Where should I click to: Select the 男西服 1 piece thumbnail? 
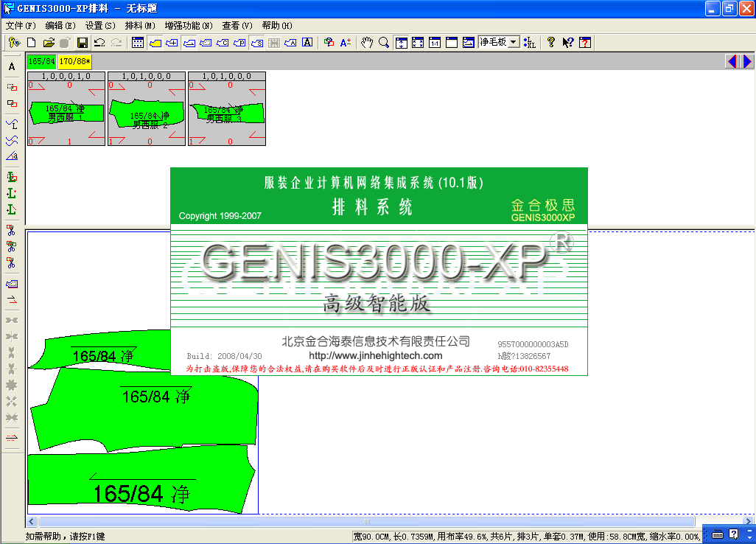point(66,108)
